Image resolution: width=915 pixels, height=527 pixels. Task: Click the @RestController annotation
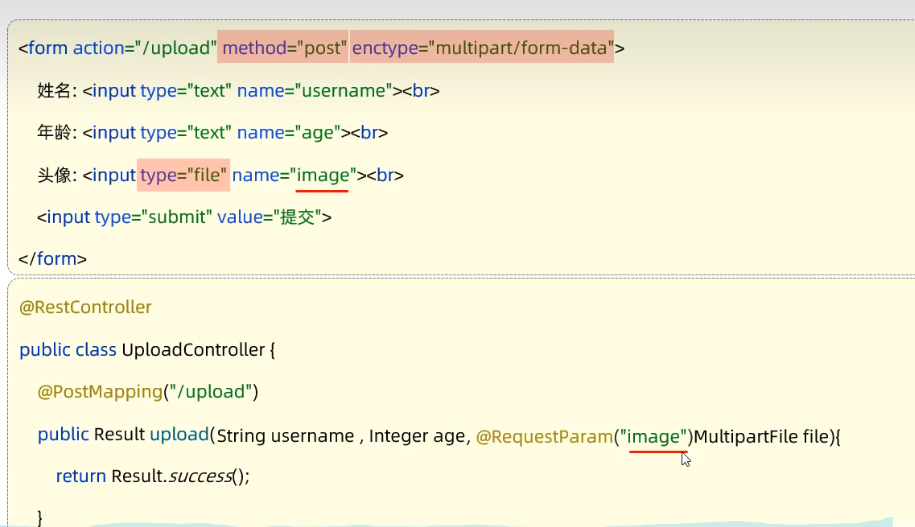(86, 307)
